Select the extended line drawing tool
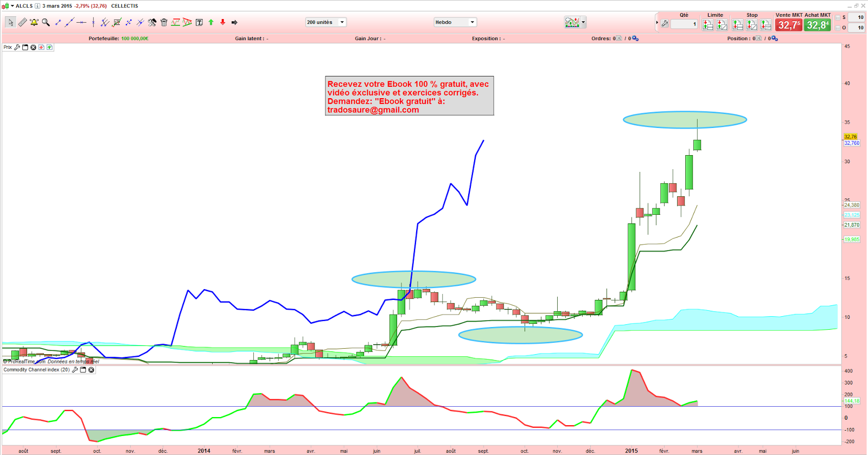868x455 pixels. click(69, 22)
